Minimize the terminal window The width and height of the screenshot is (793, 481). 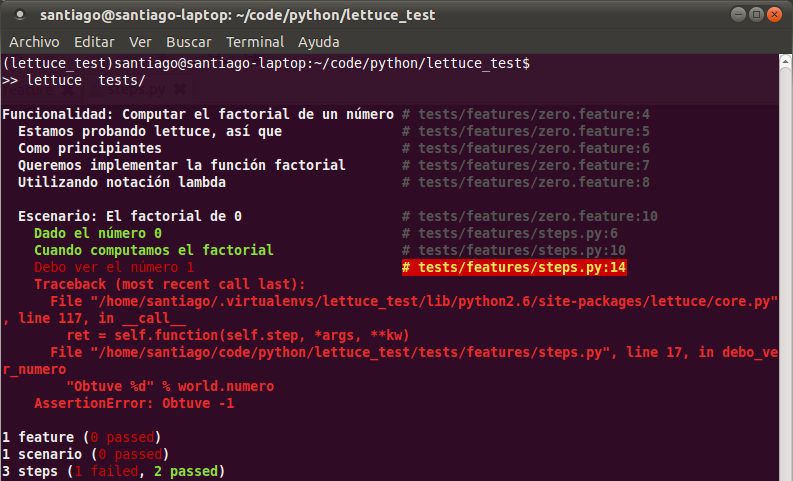tap(737, 15)
